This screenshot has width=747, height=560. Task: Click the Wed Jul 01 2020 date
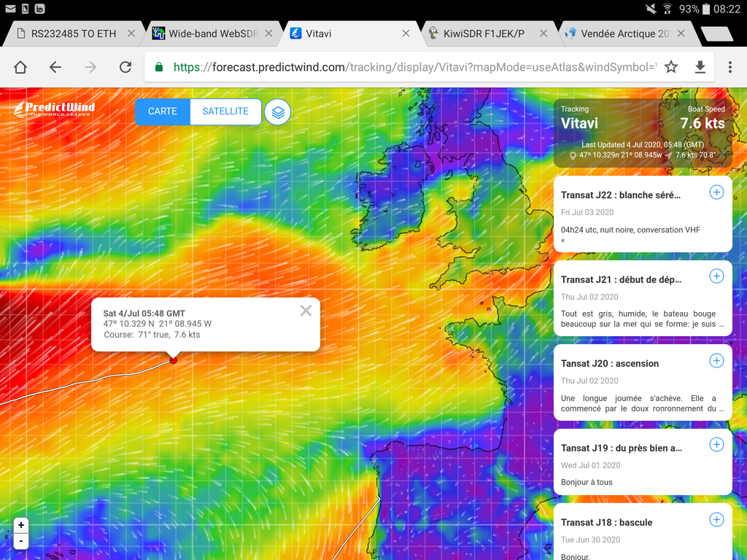click(x=591, y=465)
